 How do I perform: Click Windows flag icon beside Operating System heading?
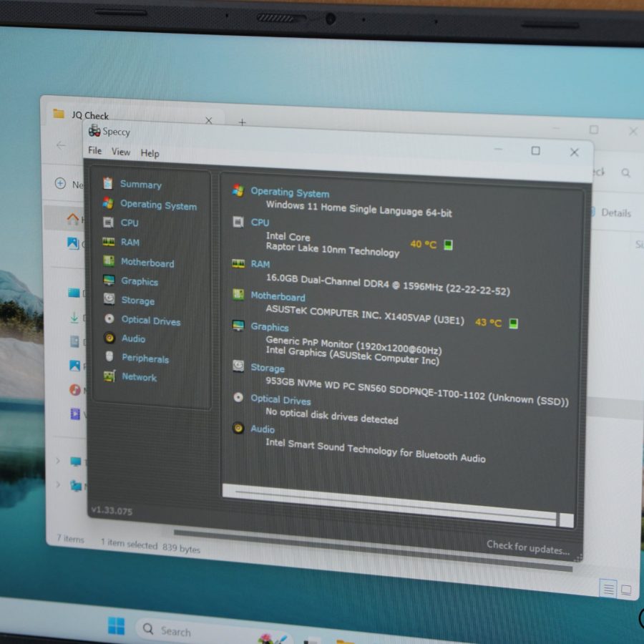click(x=238, y=190)
